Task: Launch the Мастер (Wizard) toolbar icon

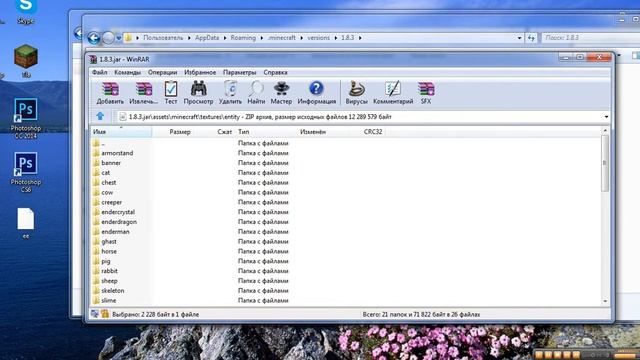Action: tap(281, 93)
